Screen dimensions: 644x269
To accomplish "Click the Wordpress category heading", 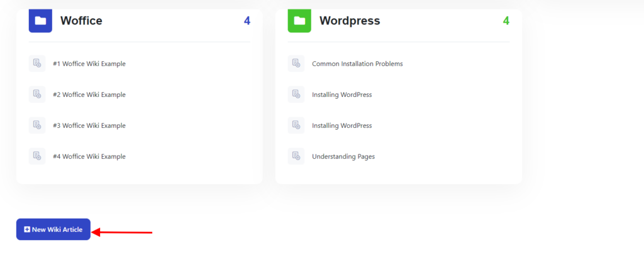I will pyautogui.click(x=350, y=21).
